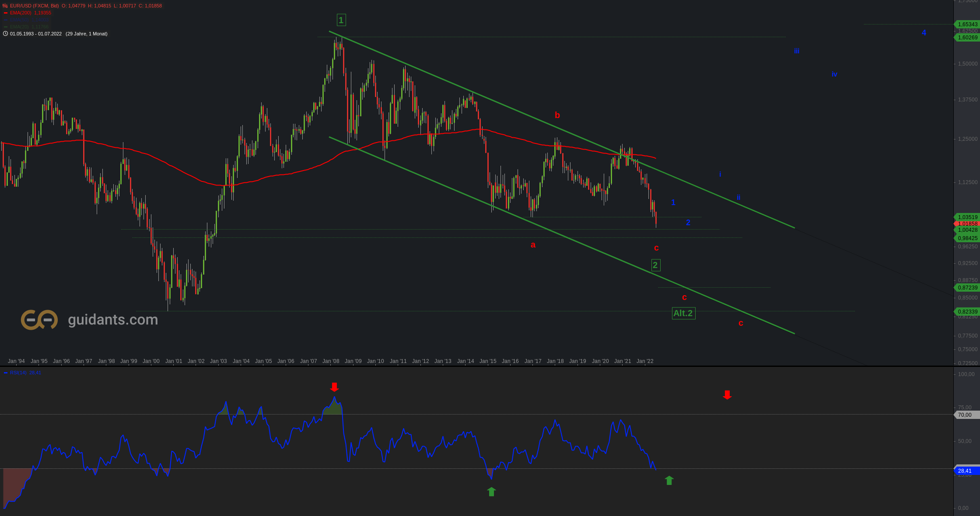Click the red down arrow above RSI peak
Screen dimensions: 980x516
pyautogui.click(x=334, y=387)
